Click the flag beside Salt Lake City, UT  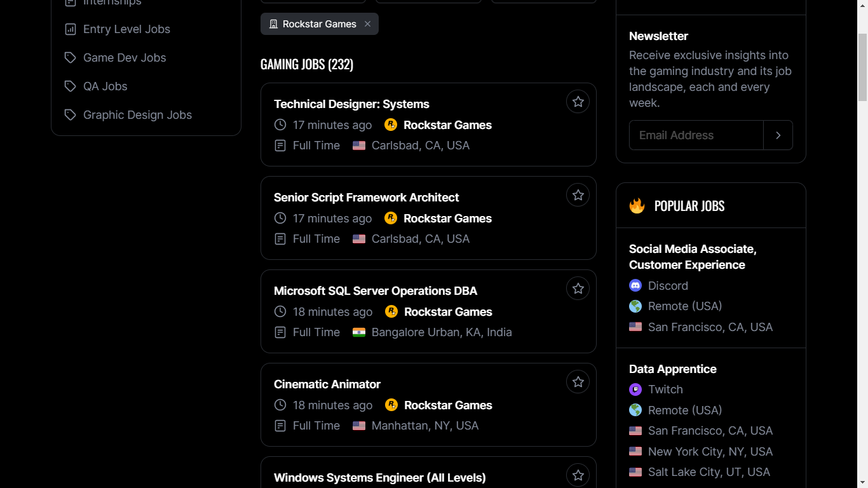pos(635,472)
